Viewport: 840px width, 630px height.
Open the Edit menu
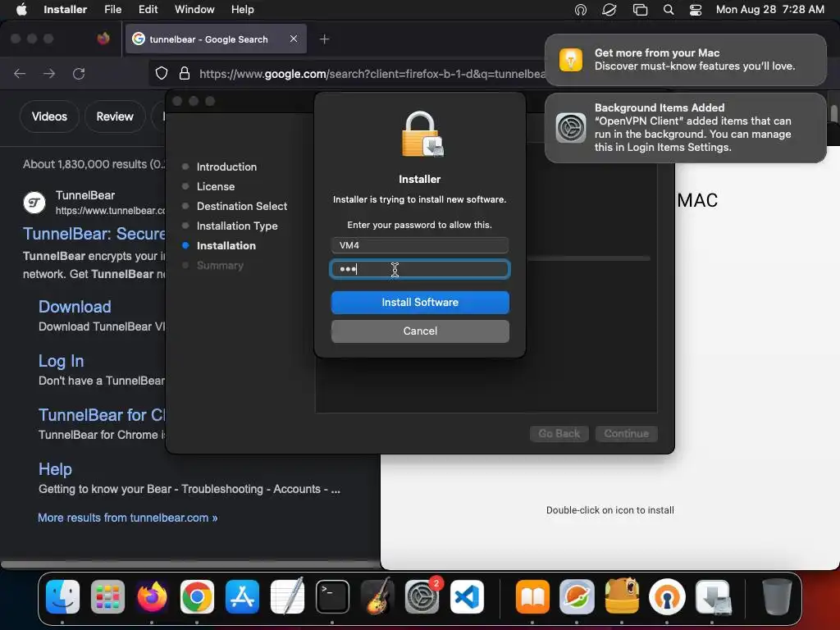click(148, 9)
